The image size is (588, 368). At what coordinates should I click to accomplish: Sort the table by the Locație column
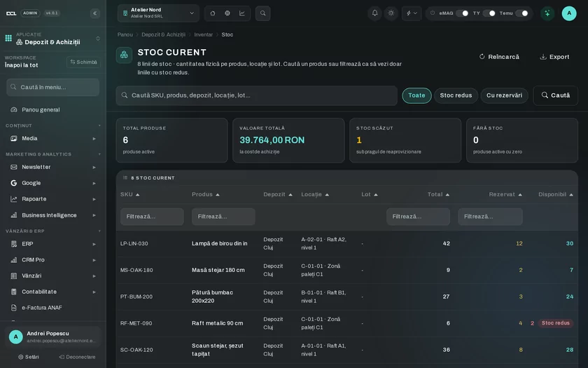coord(315,195)
